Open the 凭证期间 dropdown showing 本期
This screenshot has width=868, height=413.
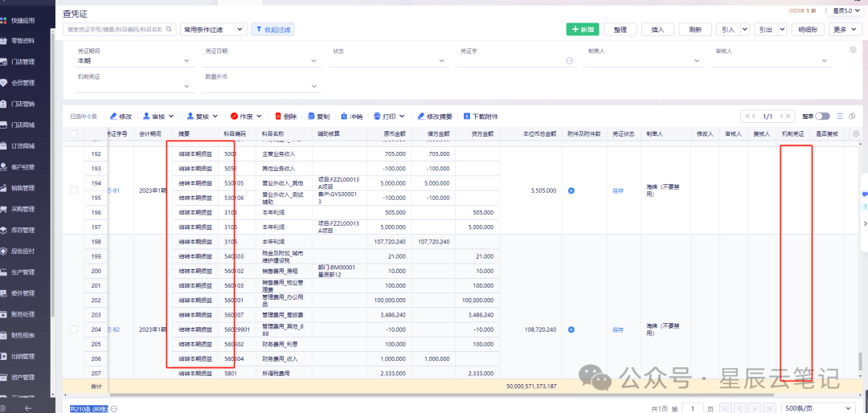[133, 61]
